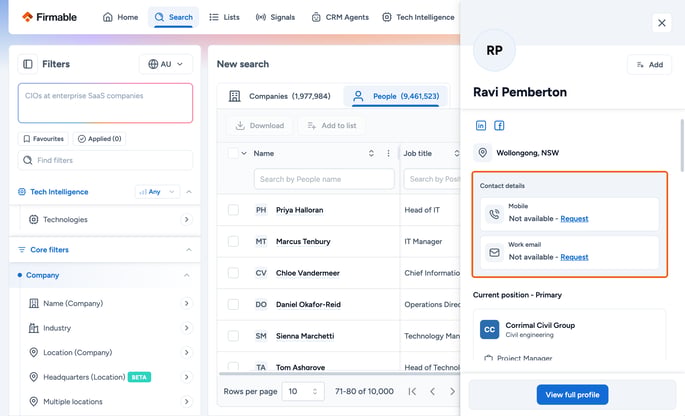Tick checkbox for Priya Halloran

233,210
